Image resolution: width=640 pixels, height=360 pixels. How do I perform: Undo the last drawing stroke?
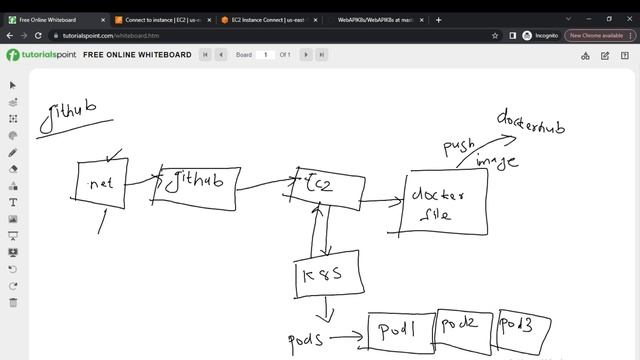[13, 269]
